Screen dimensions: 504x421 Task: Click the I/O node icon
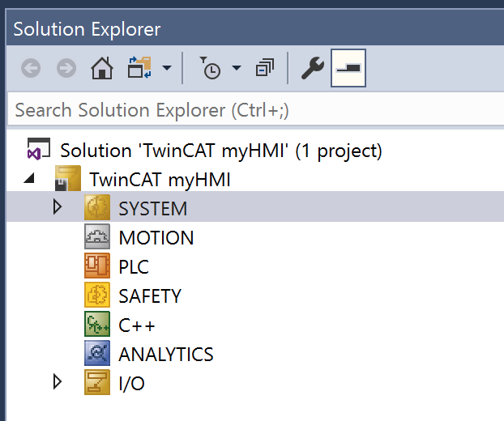coord(97,382)
